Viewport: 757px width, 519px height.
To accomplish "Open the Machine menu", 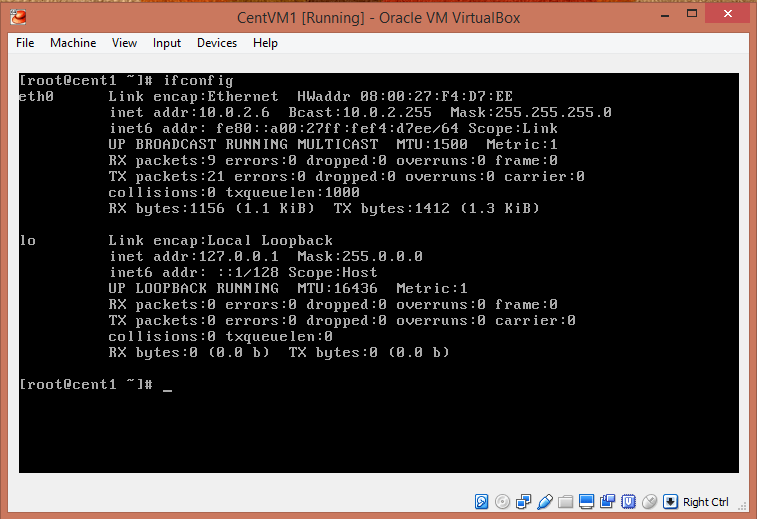I will 73,43.
